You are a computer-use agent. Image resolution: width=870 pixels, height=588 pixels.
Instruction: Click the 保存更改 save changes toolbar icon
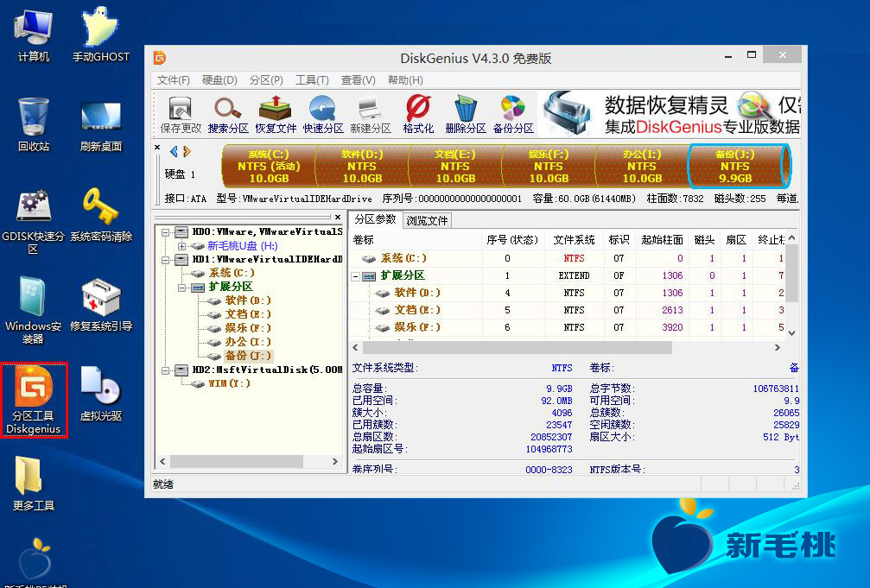[x=181, y=114]
